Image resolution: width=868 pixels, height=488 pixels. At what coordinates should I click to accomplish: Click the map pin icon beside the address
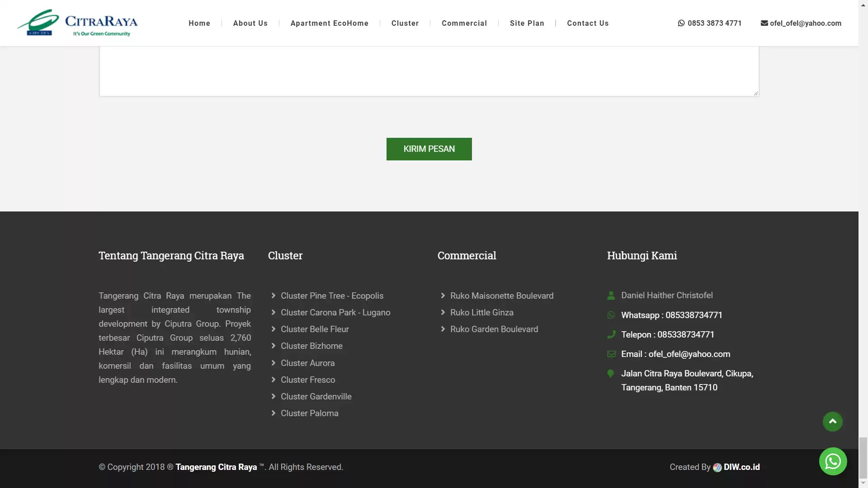coord(610,374)
